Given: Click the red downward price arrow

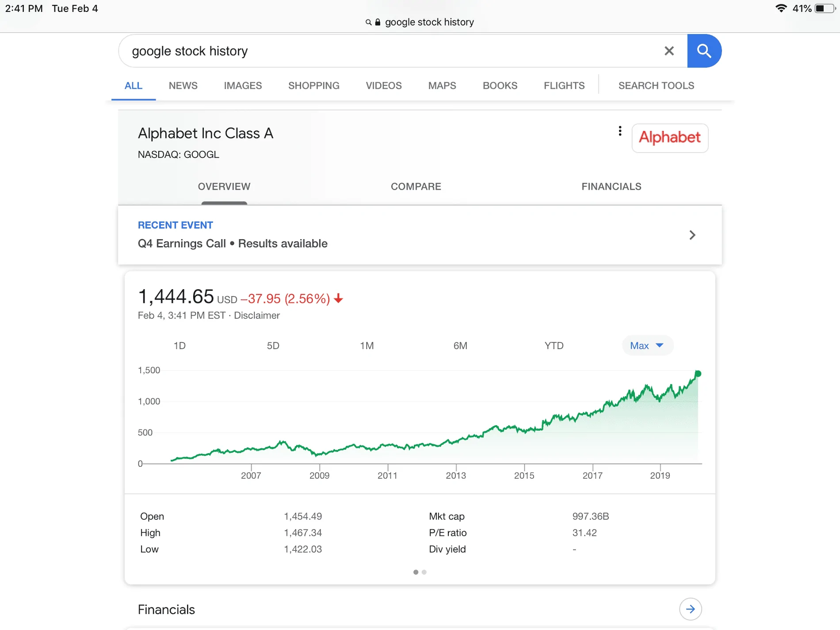Looking at the screenshot, I should tap(339, 299).
